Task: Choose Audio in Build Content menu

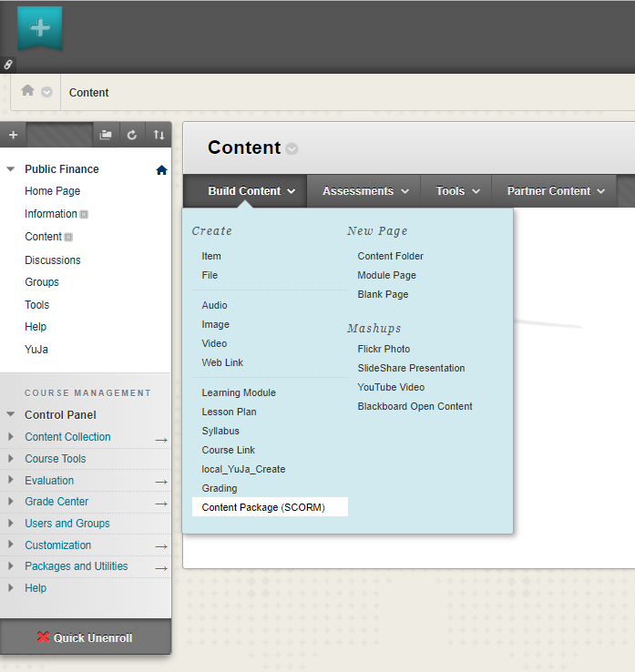Action: click(x=214, y=305)
